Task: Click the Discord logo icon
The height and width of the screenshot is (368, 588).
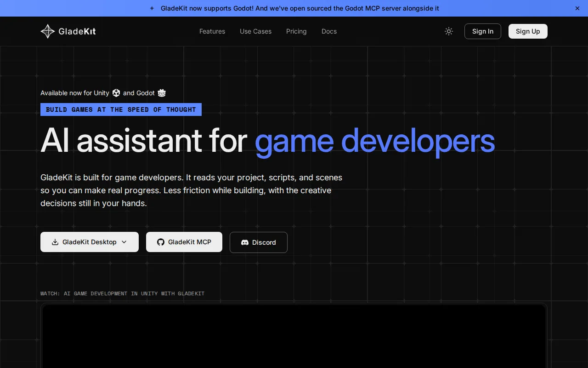Action: 245,242
